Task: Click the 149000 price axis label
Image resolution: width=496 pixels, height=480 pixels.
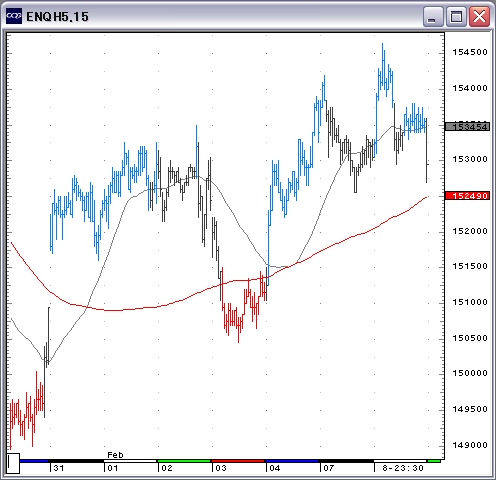Action: click(470, 445)
